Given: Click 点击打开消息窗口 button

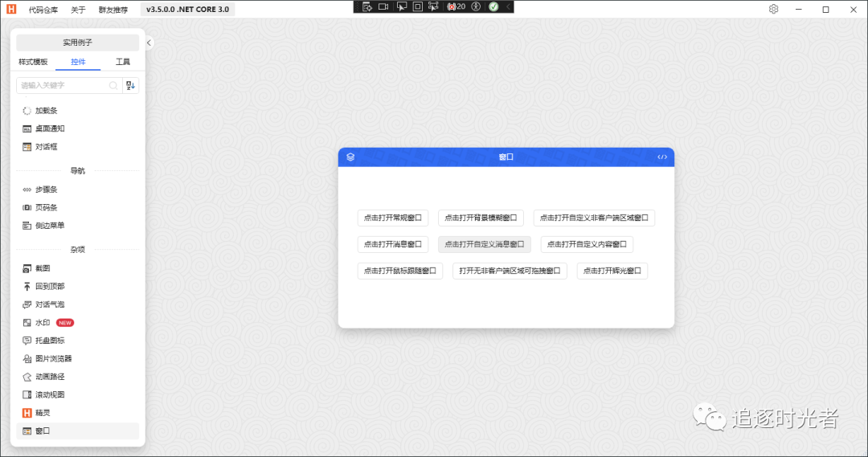Looking at the screenshot, I should [392, 244].
